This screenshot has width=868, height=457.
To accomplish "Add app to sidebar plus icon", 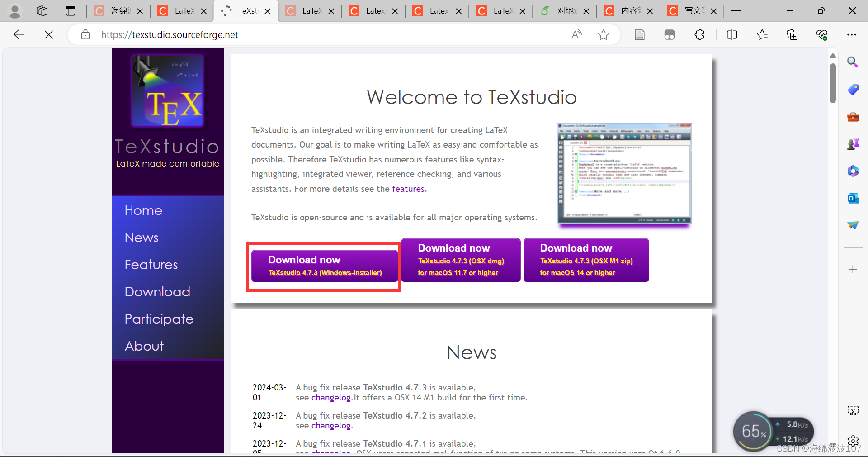I will click(x=853, y=269).
